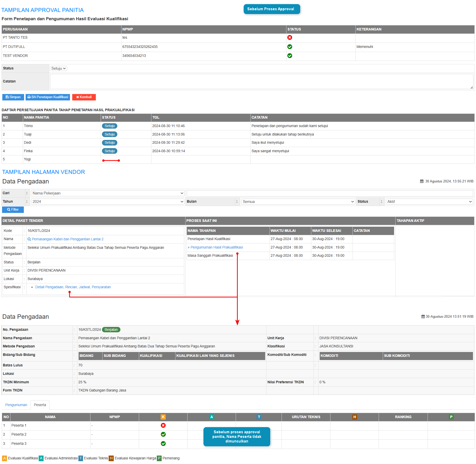Screen dimensions: 476x464
Task: Open Pengumuman Hasil Prakualifikasi link
Action: click(x=216, y=247)
